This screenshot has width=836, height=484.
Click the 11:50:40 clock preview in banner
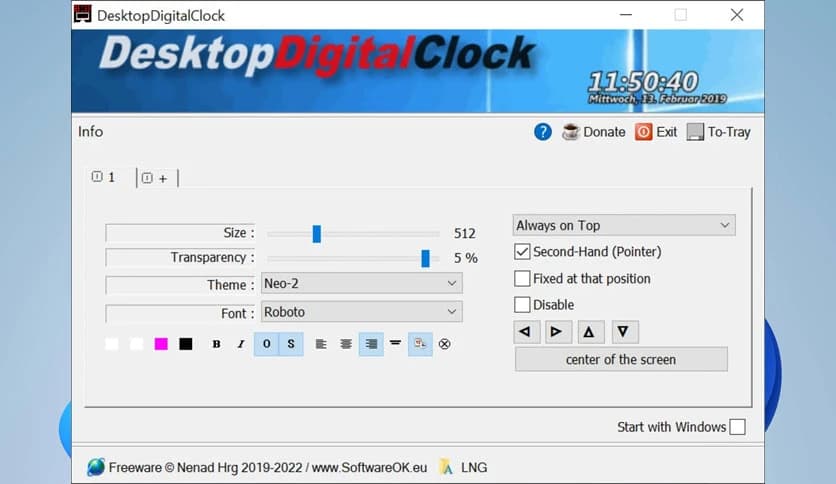[643, 82]
